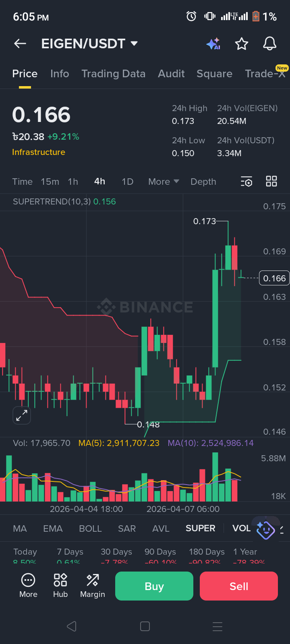290x644 pixels.
Task: Open the AI sparkle assistant icon
Action: (x=213, y=43)
